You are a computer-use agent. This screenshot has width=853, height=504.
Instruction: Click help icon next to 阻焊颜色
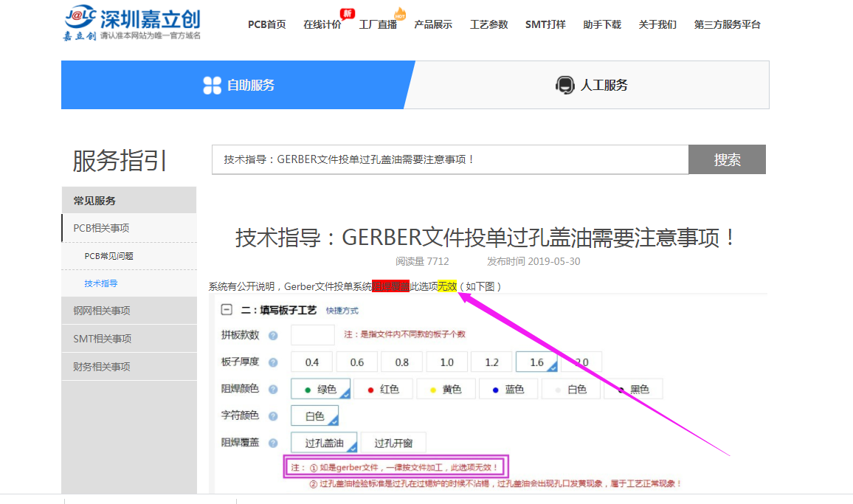tap(273, 390)
